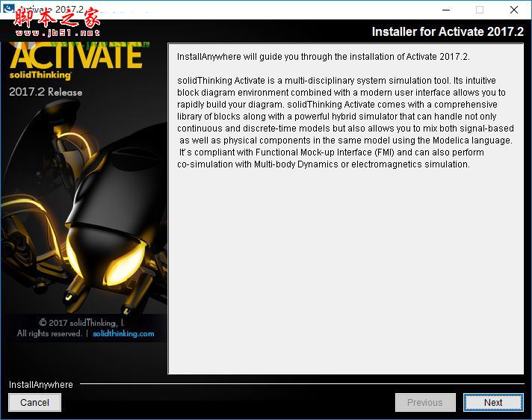
Task: Click the 'co-simulation with Multi-body Dynamics' line
Action: (x=324, y=164)
